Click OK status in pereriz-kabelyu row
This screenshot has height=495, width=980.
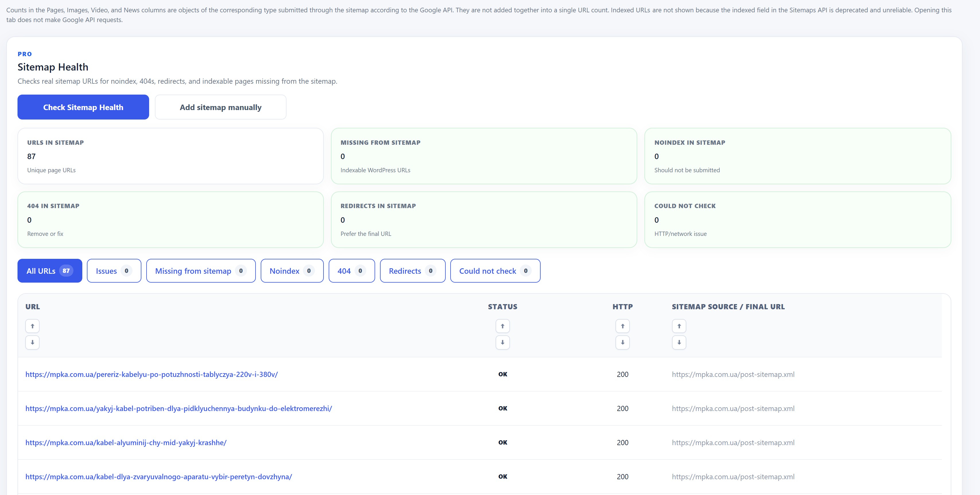502,374
